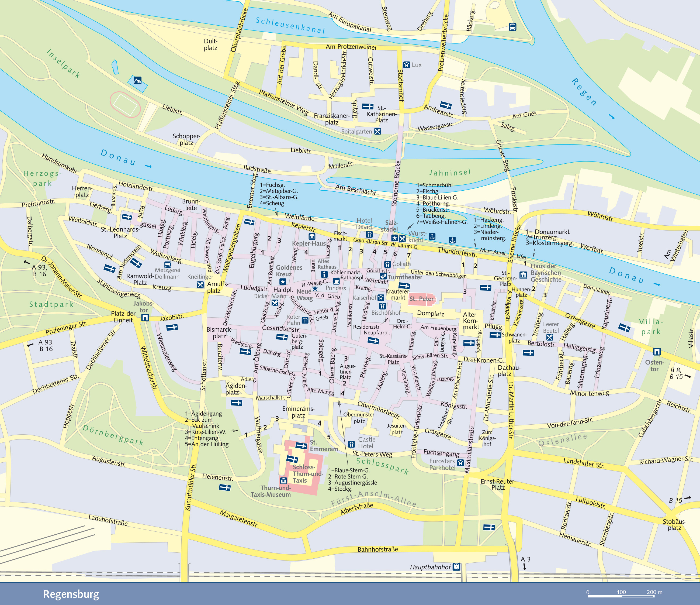Click the St. Peter cathedral label

421,299
